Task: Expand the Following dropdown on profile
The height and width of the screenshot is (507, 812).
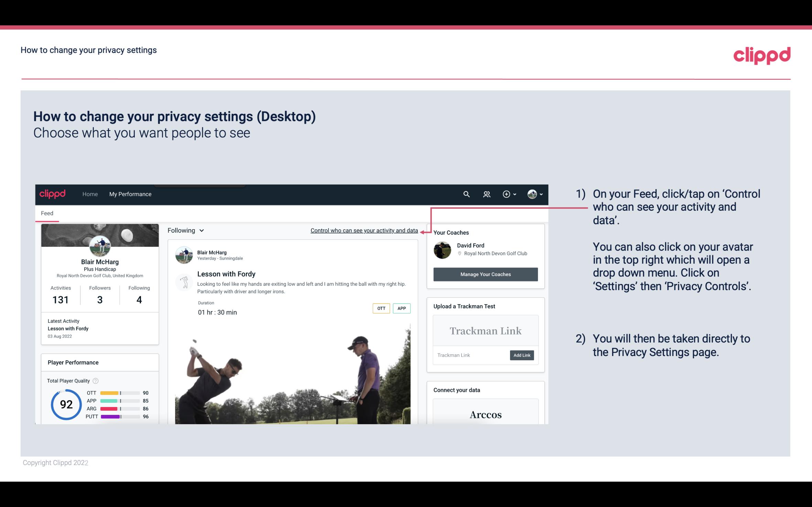Action: click(x=185, y=230)
